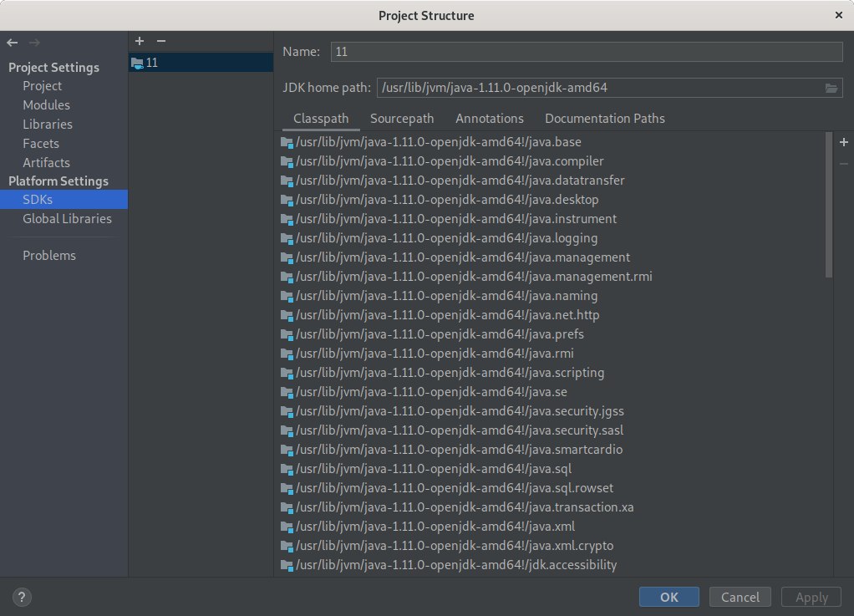Click the folder icon beside jdk.accessibility

click(x=287, y=565)
